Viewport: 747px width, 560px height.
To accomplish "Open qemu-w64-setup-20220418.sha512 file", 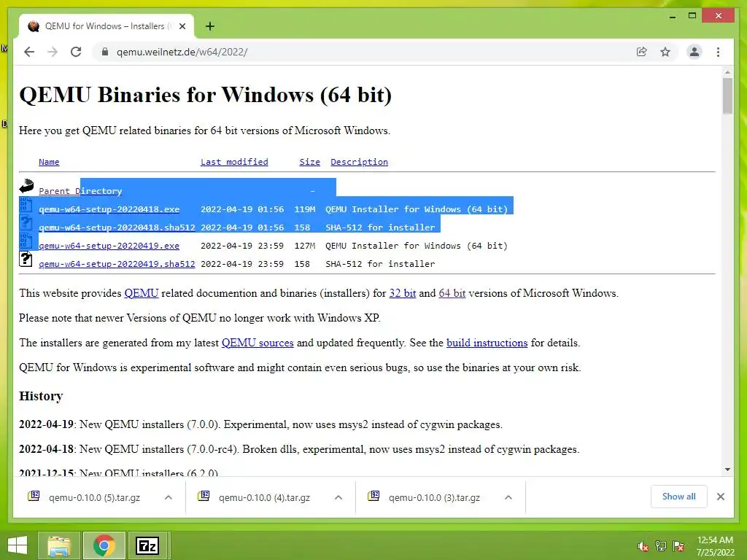I will (x=117, y=227).
